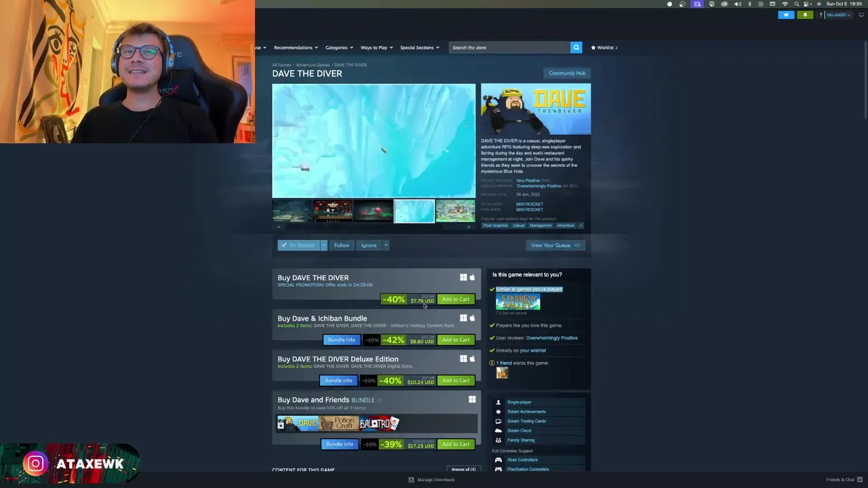This screenshot has height=488, width=868.
Task: Open the Stardew Valley similar game image
Action: pos(518,302)
